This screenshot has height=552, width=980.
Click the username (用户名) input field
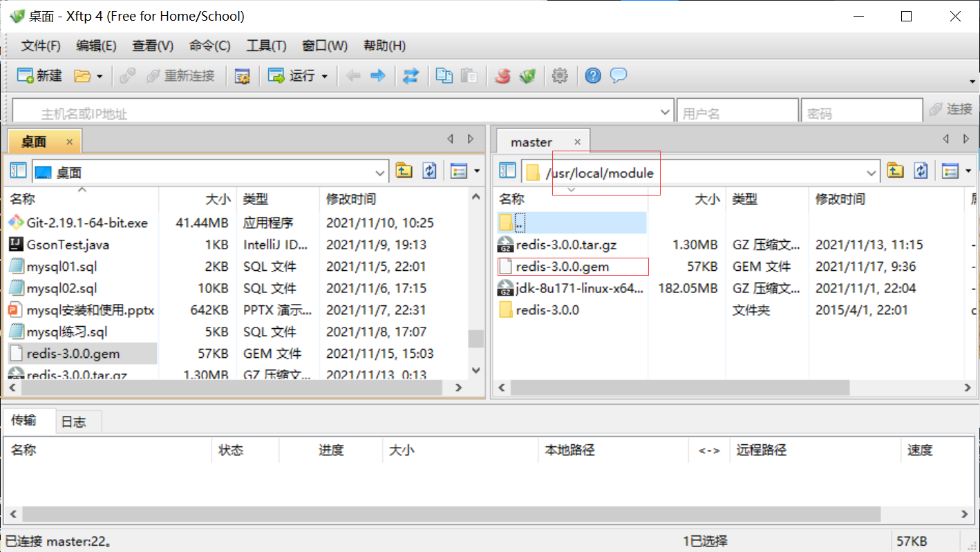pyautogui.click(x=737, y=112)
